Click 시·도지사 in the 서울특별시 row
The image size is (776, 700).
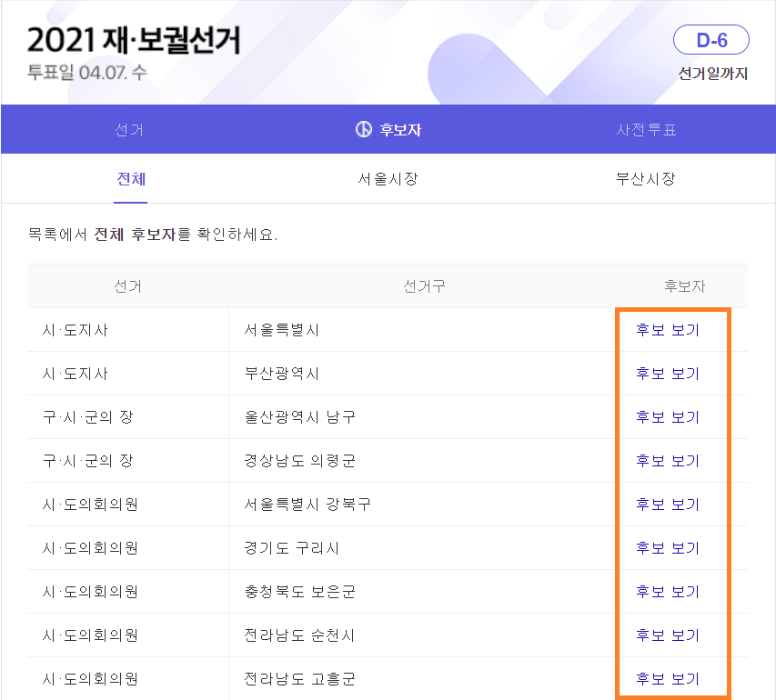tap(76, 330)
